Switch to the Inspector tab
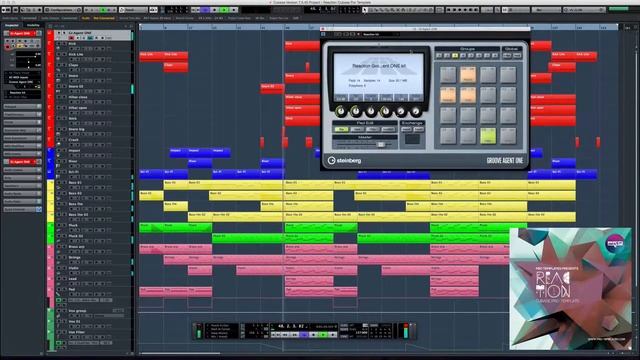 tap(11, 25)
